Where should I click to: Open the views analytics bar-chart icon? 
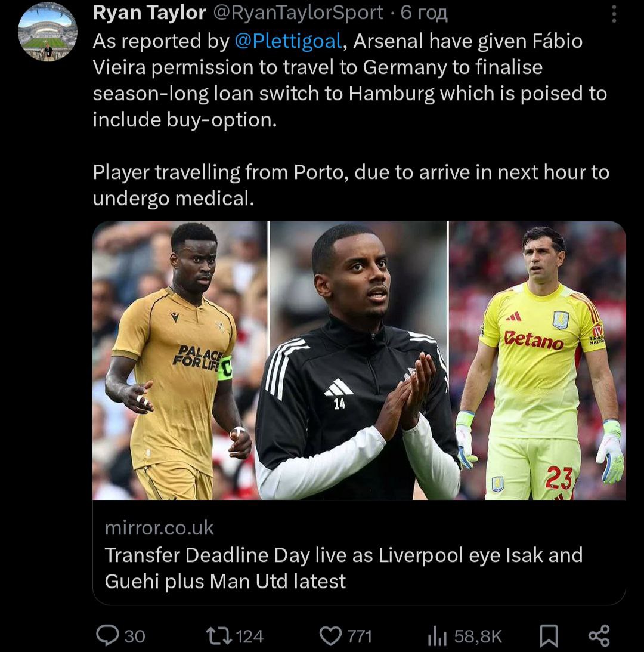(x=437, y=636)
